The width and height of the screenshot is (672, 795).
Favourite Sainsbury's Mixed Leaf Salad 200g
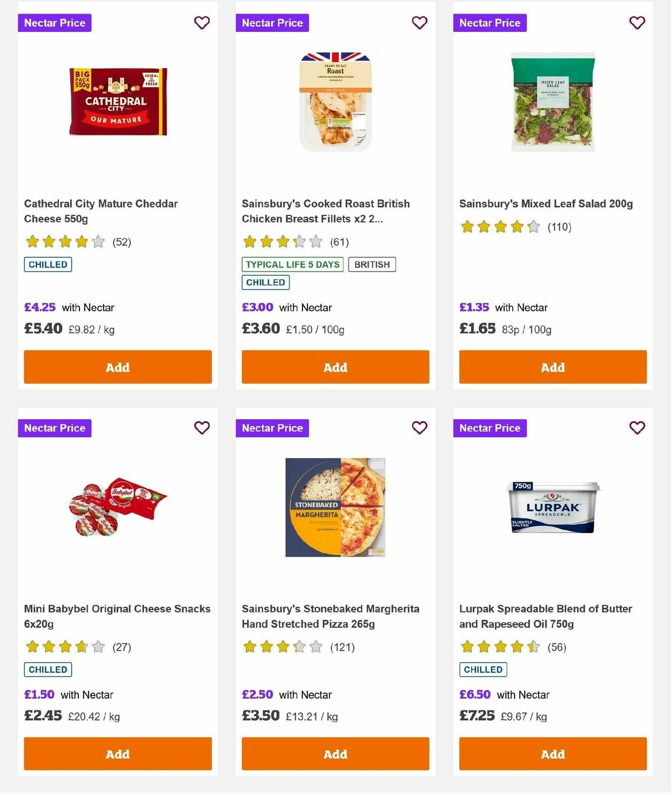tap(637, 23)
